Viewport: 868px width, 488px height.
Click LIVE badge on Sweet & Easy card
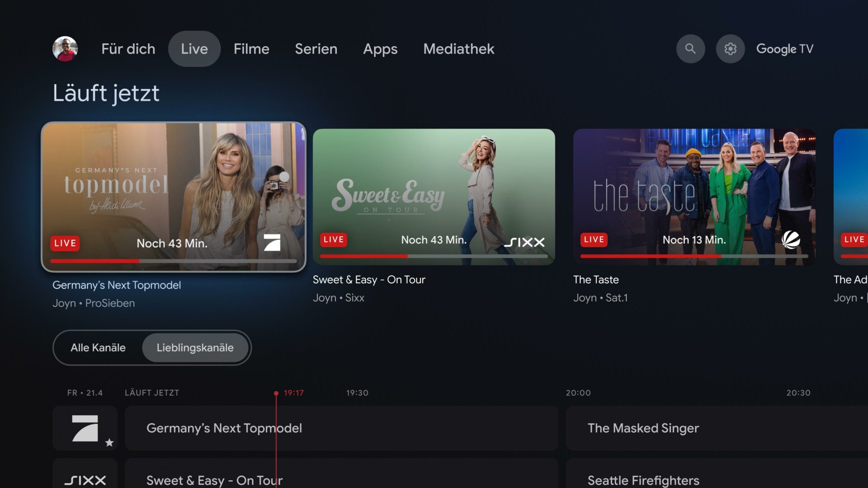(x=334, y=239)
